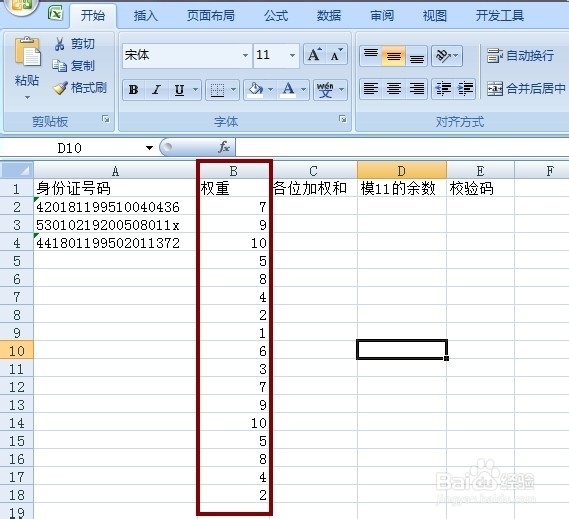Click the decrease indent icon
This screenshot has width=569, height=519.
(x=443, y=89)
